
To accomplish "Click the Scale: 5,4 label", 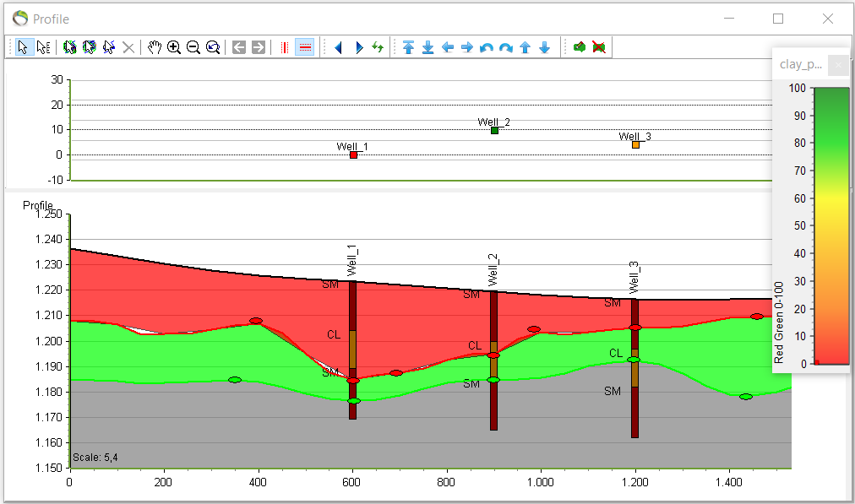I will (x=95, y=457).
